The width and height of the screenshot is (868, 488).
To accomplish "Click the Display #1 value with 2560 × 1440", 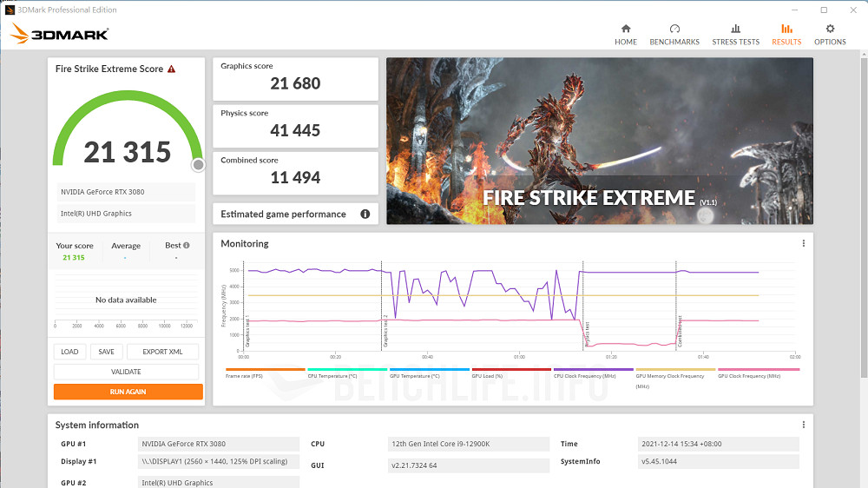I will [219, 461].
